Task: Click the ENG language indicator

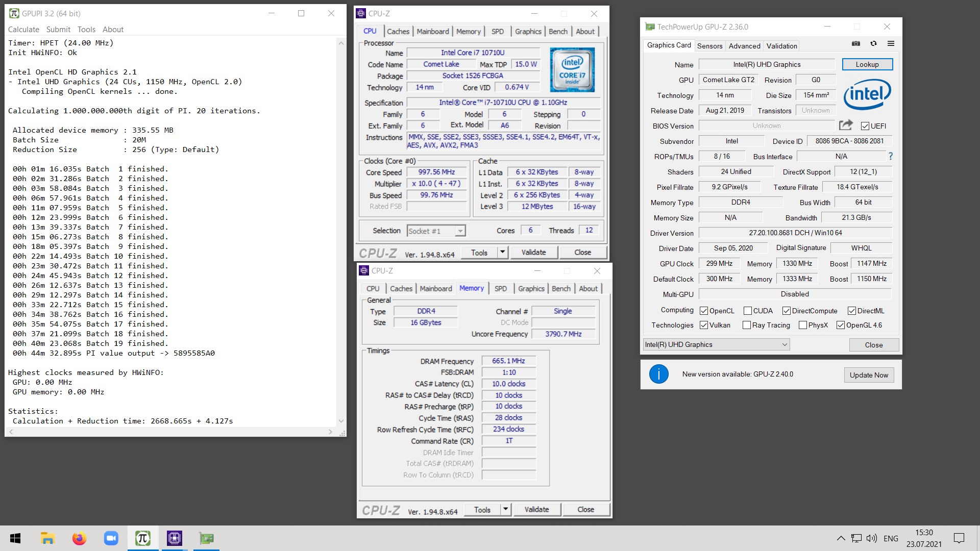Action: [891, 538]
